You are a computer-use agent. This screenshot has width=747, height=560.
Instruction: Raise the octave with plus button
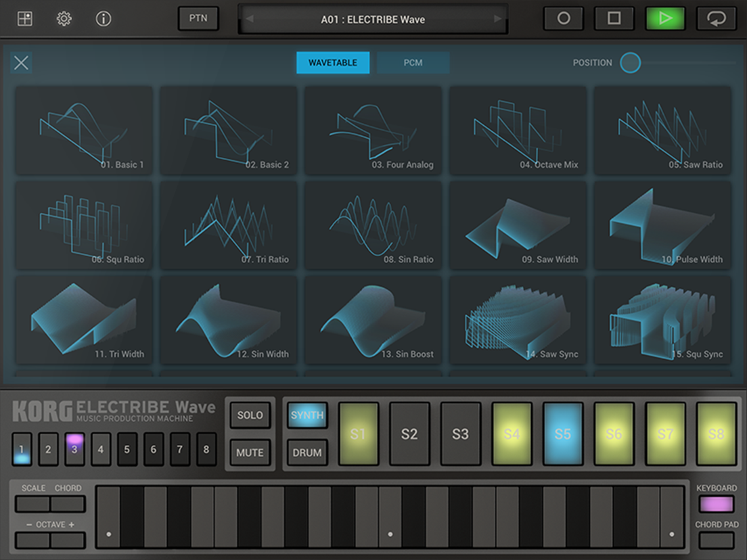pos(68,540)
